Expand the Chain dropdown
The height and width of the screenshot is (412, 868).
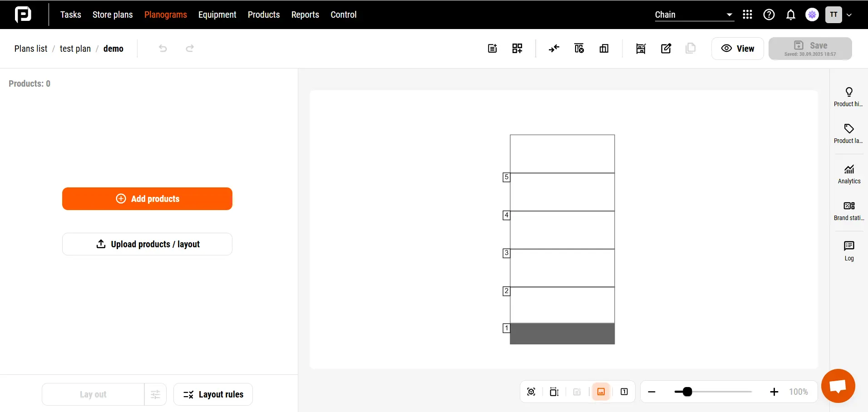(x=694, y=15)
